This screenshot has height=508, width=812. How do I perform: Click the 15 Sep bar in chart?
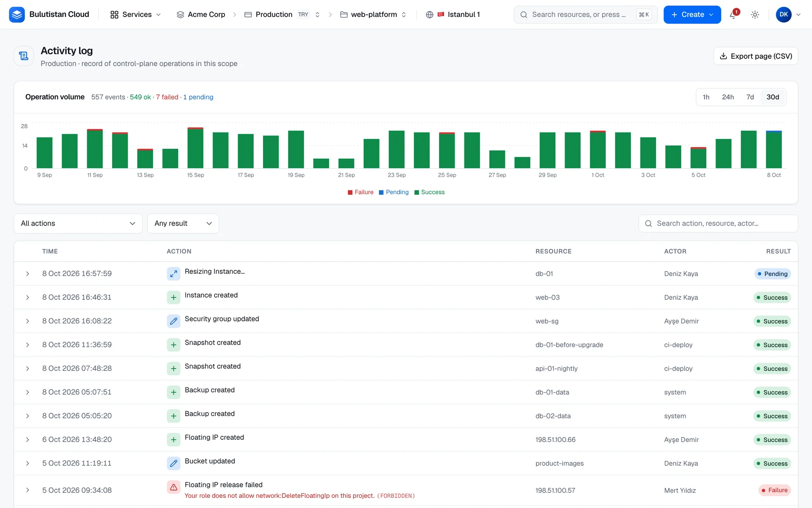(x=195, y=148)
